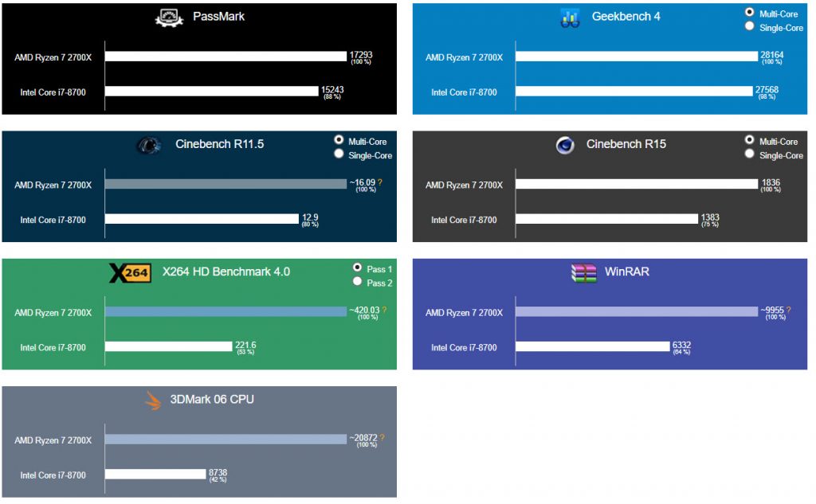The width and height of the screenshot is (816, 504).
Task: Click the i7-8700 bar in 3DMark 06
Action: (155, 475)
